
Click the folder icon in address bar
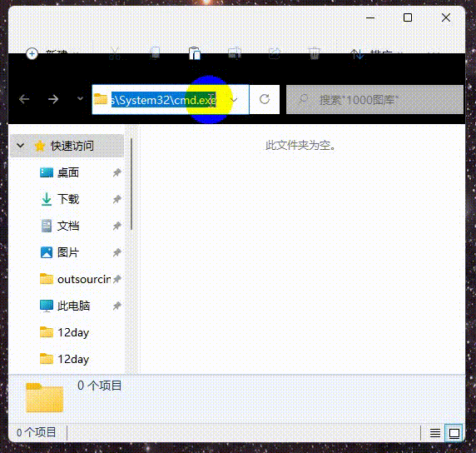(x=101, y=99)
